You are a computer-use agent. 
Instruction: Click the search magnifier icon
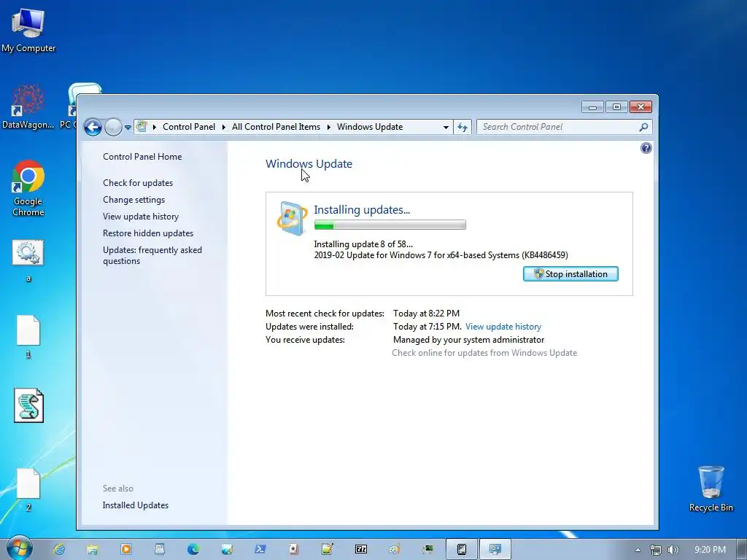coord(643,127)
